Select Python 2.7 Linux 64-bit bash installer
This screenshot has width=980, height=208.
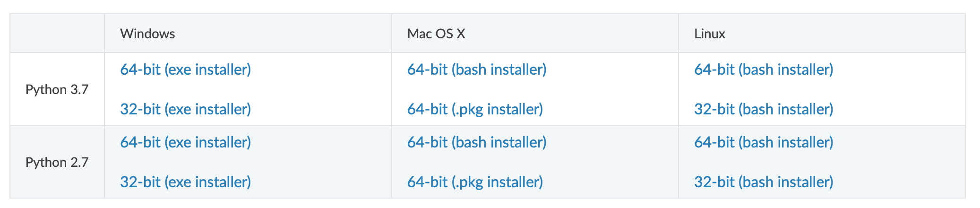point(764,142)
